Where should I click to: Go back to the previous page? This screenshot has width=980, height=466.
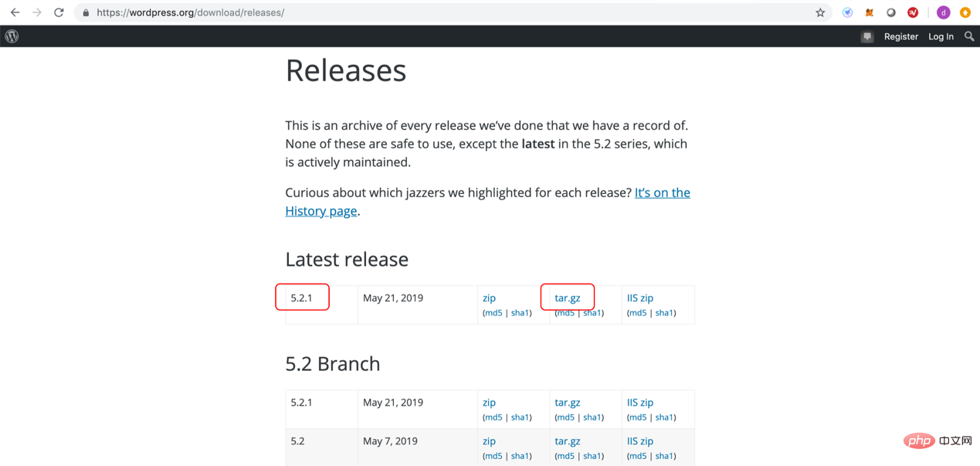point(15,12)
